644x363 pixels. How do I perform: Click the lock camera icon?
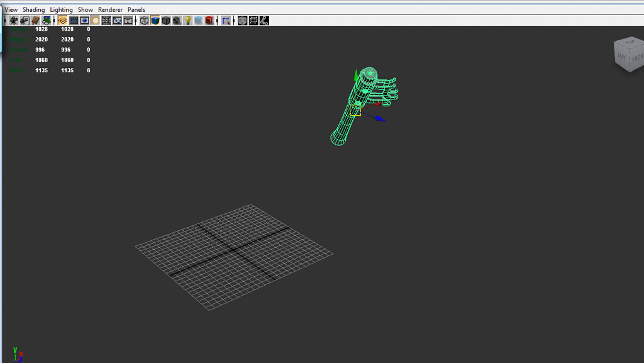(25, 20)
